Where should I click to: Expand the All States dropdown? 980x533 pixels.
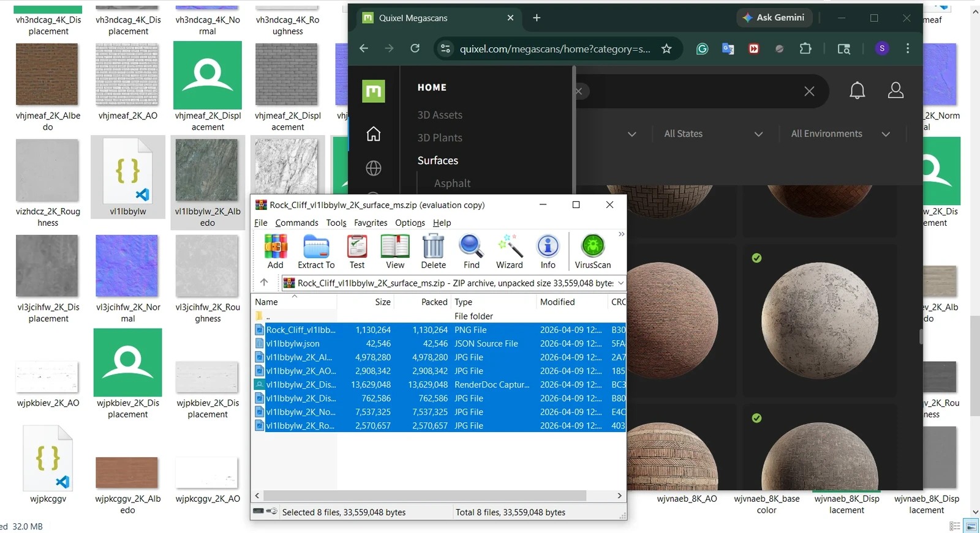[x=713, y=134]
